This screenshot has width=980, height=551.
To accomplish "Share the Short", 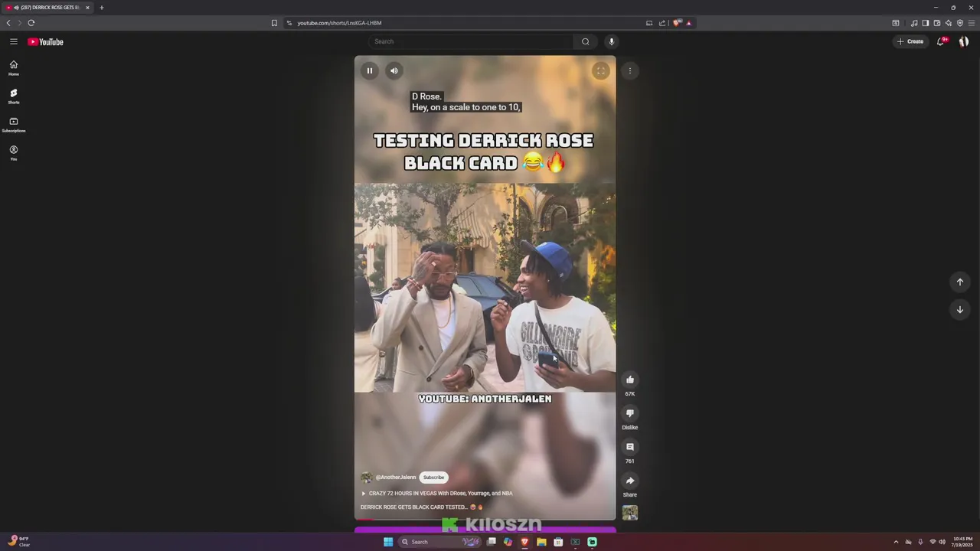I will [x=630, y=481].
